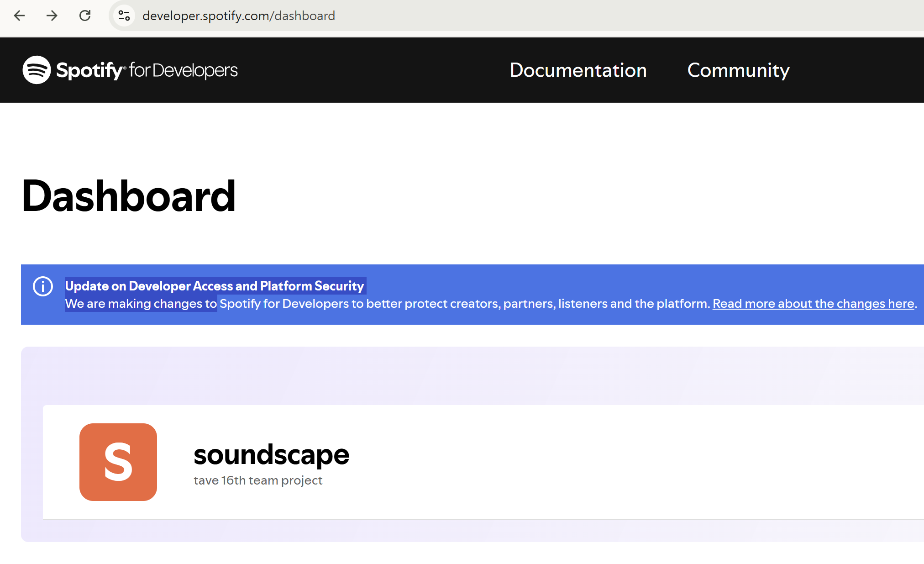
Task: Open the site information icon in address bar
Action: (124, 16)
